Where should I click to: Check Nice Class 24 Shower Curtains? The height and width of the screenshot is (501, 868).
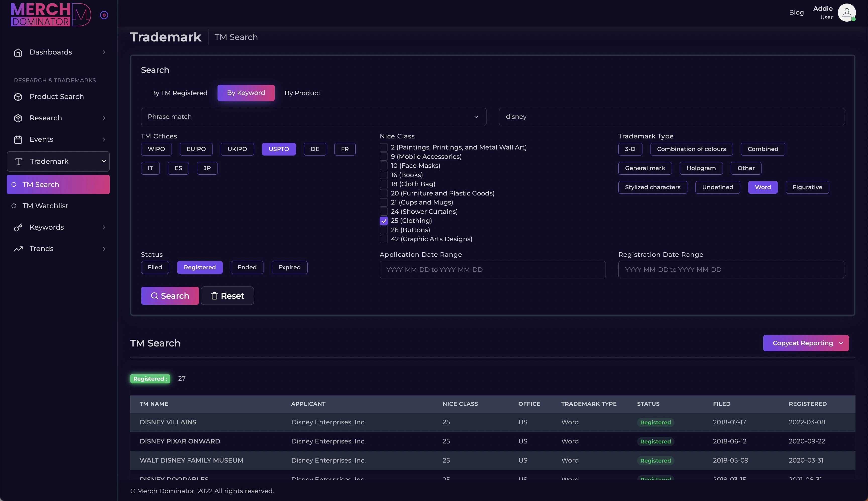click(x=384, y=212)
